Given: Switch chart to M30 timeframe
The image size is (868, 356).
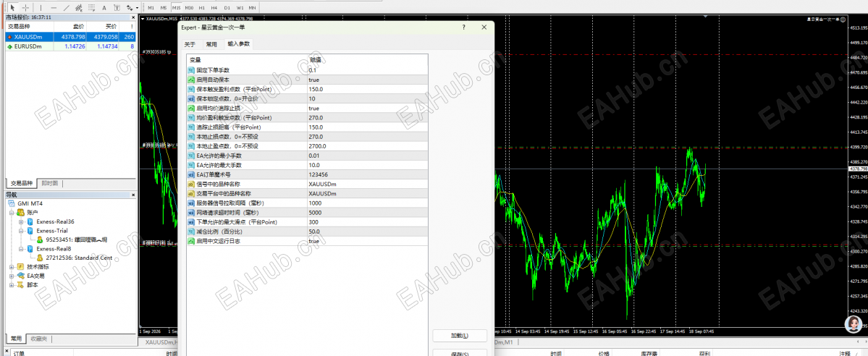Looking at the screenshot, I should point(190,8).
